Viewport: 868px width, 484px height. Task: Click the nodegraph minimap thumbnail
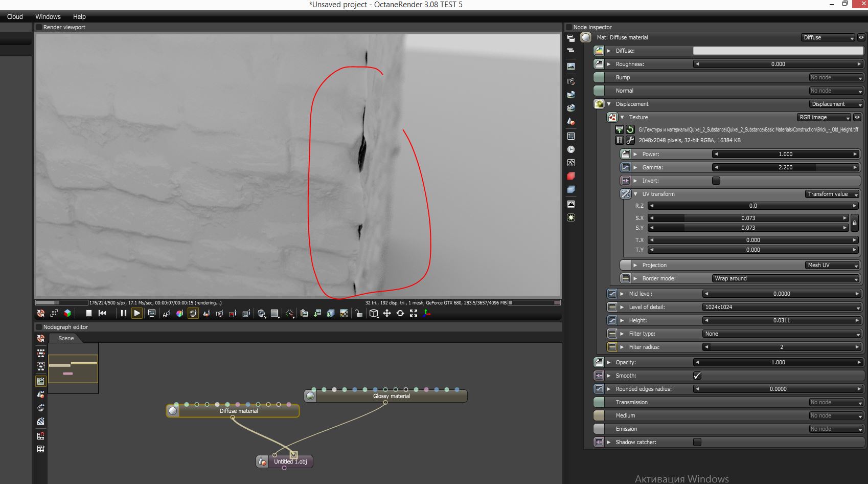(x=73, y=368)
